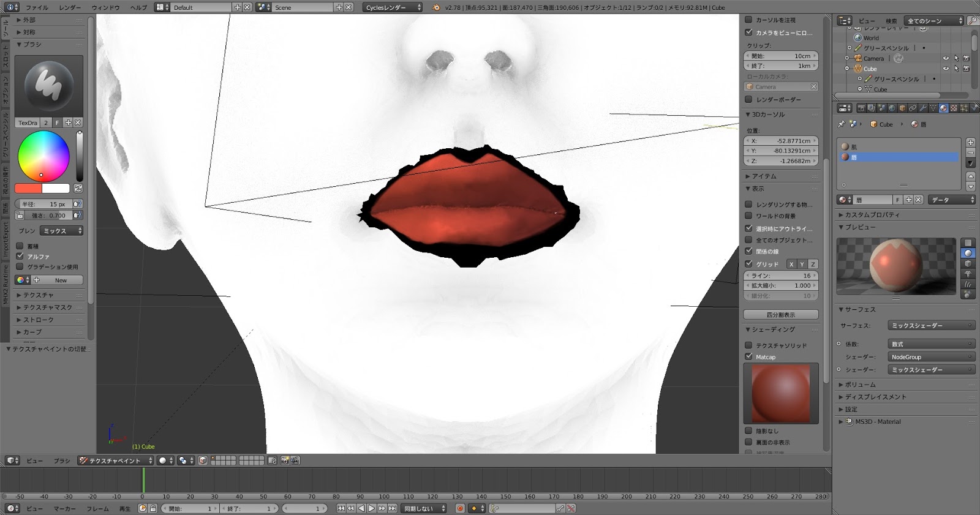Open the ウィンドウ menu

(105, 8)
